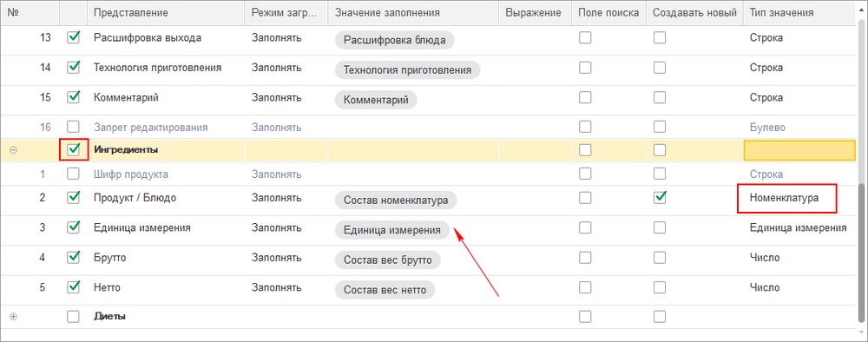Toggle Поле поиска for Брутто row

click(x=585, y=257)
